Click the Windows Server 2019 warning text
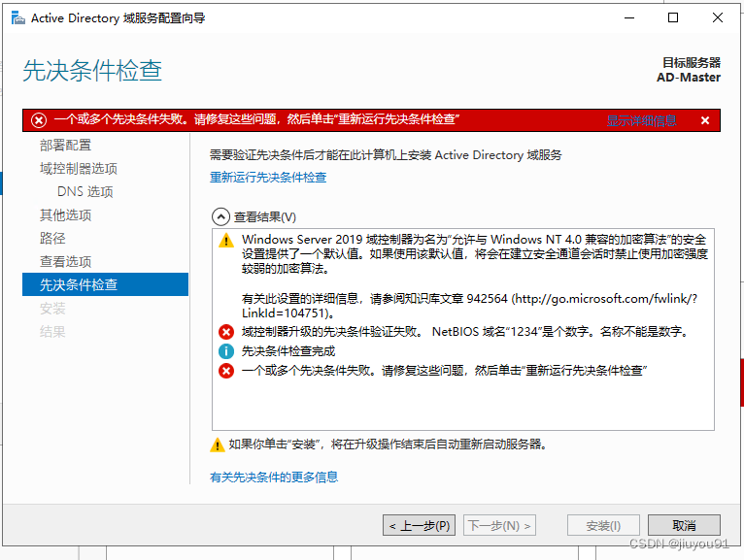 tap(475, 253)
